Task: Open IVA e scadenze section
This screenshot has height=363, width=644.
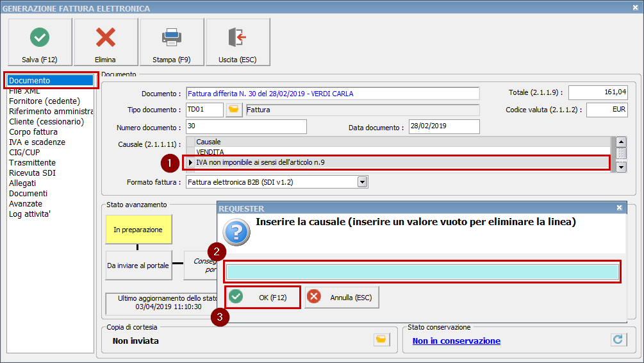Action: click(37, 142)
